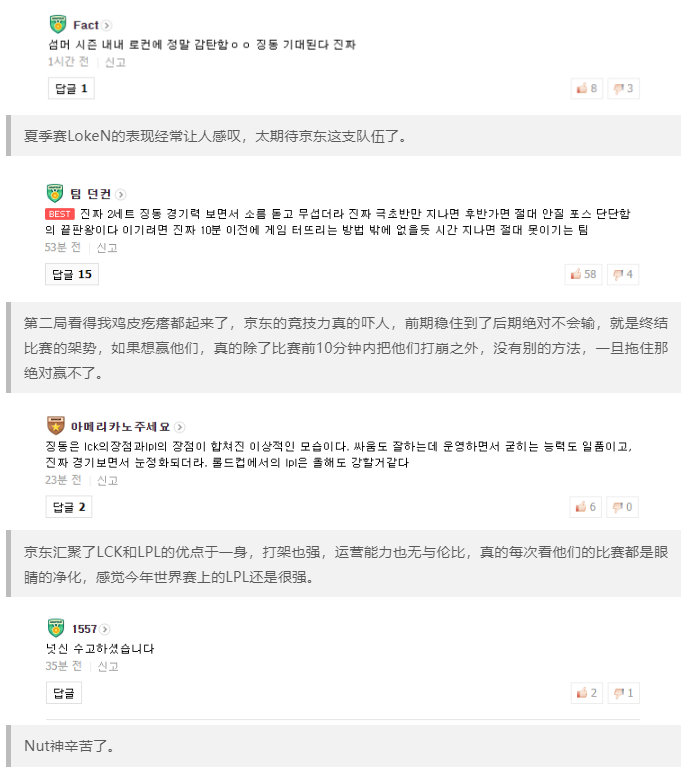688x773 pixels.
Task: Click the green badge icon beside Fact
Action: [x=56, y=25]
